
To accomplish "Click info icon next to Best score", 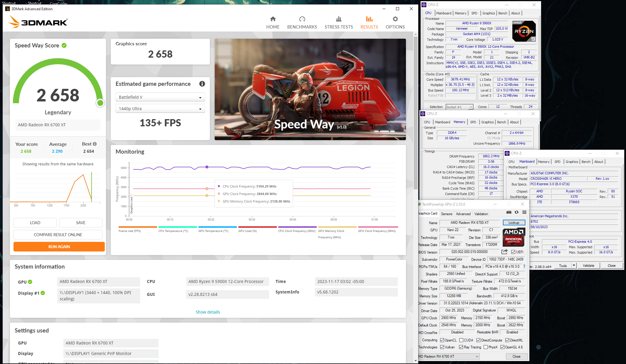I will coord(95,144).
